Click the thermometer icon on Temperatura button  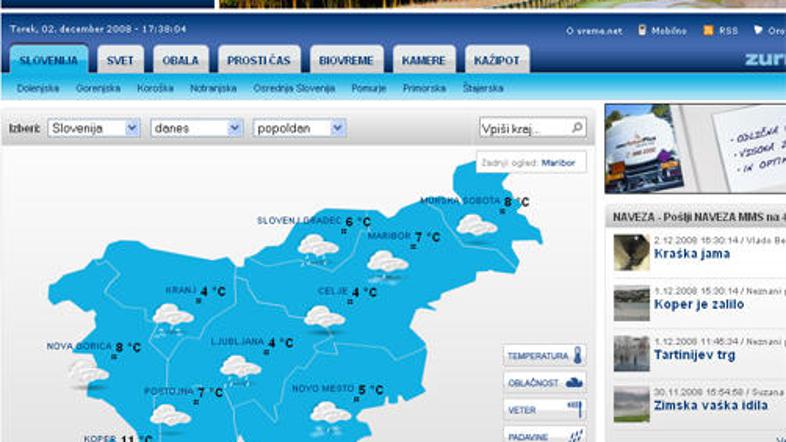(577, 355)
